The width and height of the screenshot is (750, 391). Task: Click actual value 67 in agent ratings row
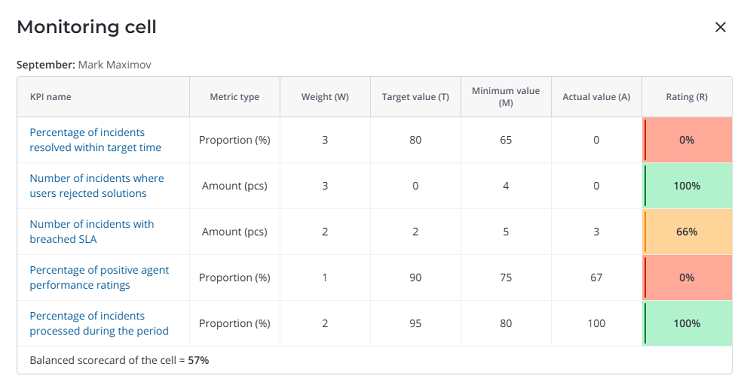(x=596, y=278)
